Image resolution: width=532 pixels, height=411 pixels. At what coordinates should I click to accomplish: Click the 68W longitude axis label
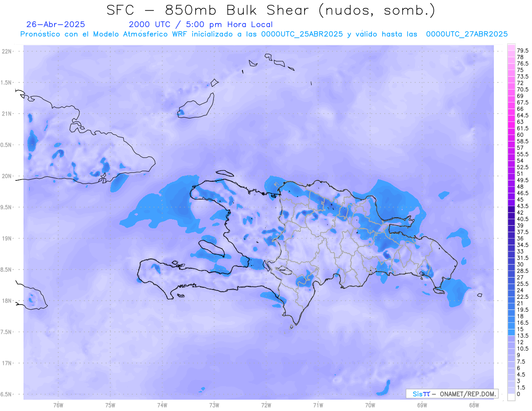pyautogui.click(x=474, y=405)
